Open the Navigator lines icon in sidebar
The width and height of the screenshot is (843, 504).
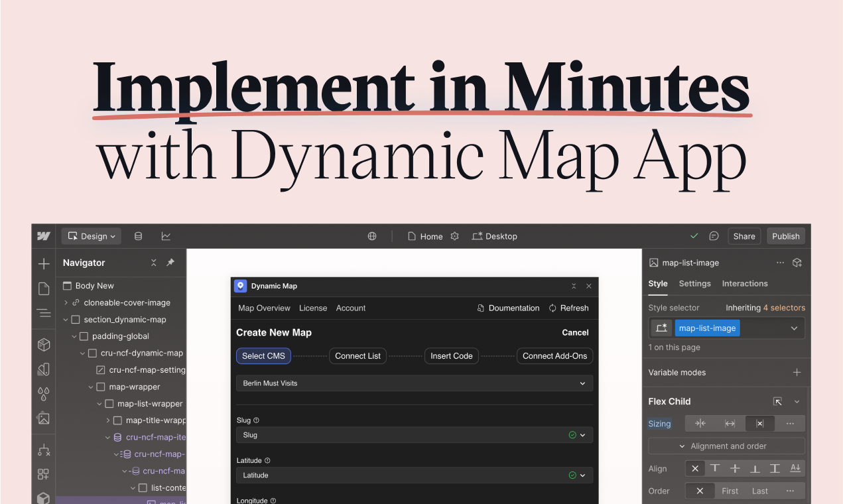[44, 313]
